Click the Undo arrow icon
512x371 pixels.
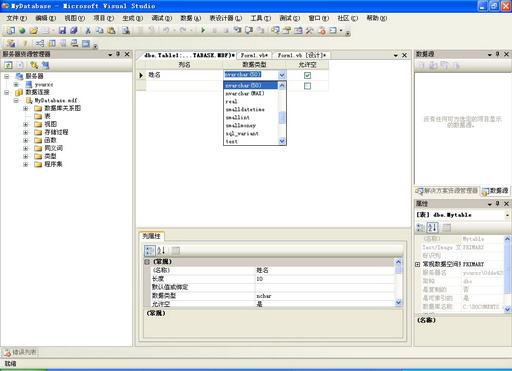166,31
